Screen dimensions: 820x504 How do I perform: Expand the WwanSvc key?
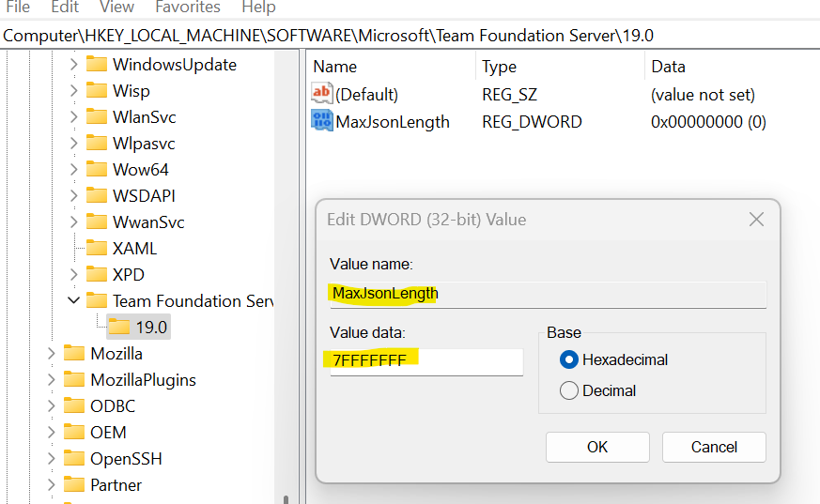74,222
